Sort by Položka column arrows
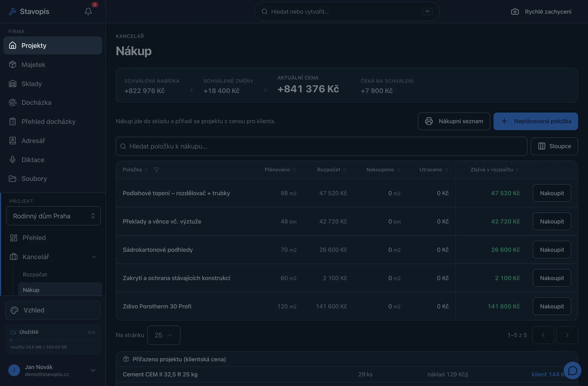Viewport: 588px width, 386px height. point(146,170)
